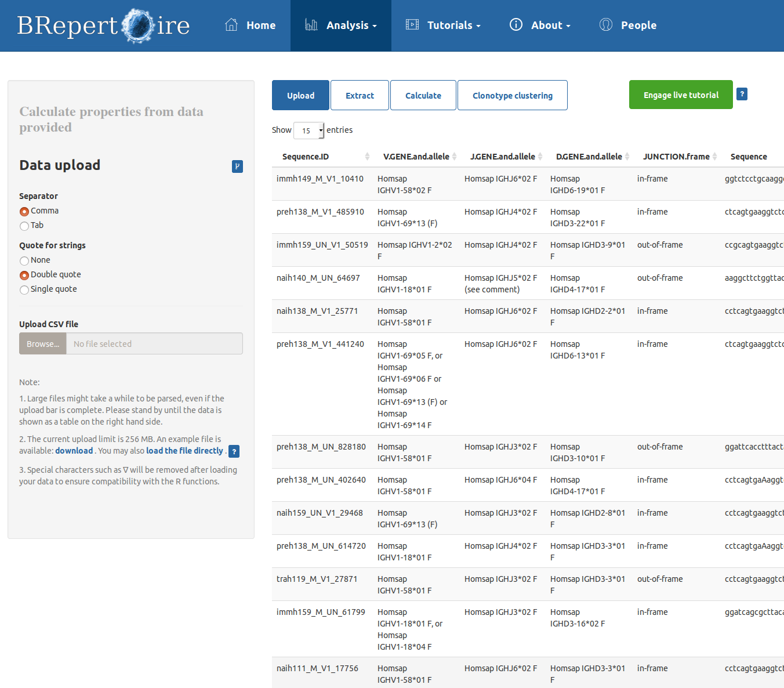Viewport: 784px width, 688px height.
Task: Open the show entries dropdown
Action: pos(308,131)
